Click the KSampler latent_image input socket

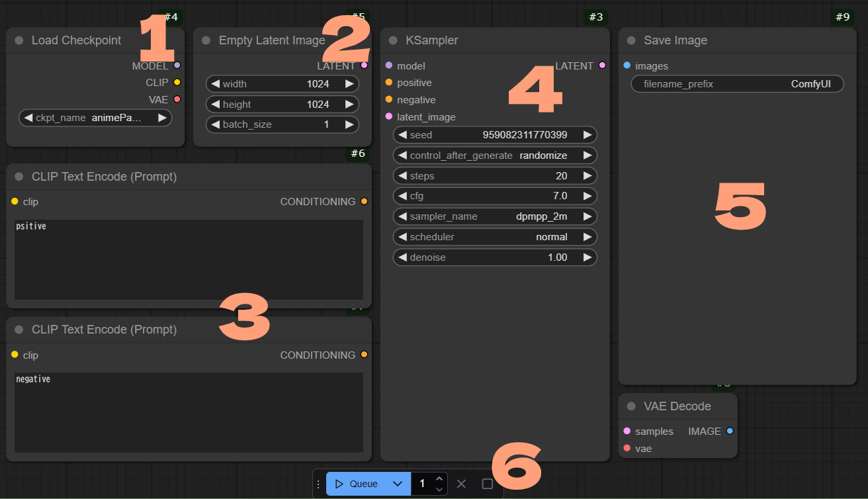click(388, 116)
